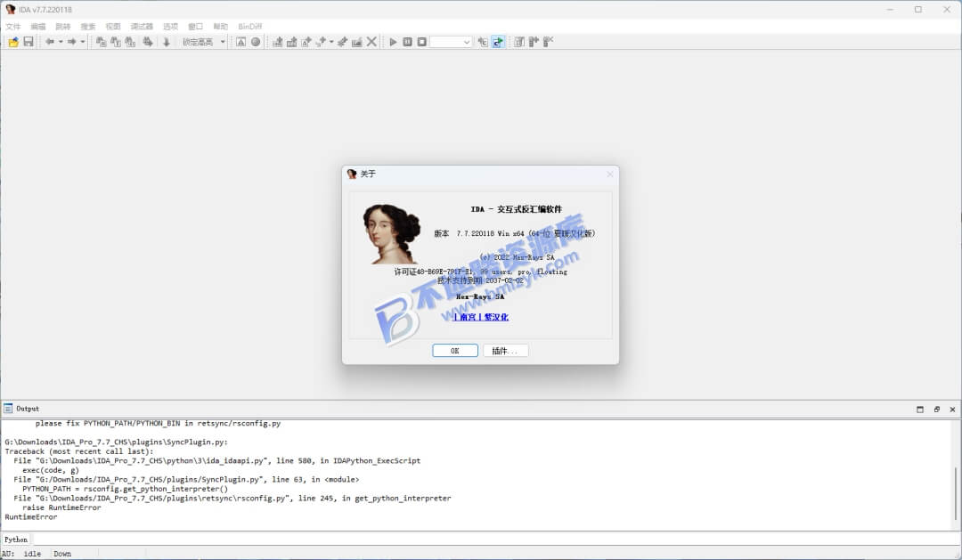Click the last icon in the toolbar
Viewport: 962px width, 560px height.
(549, 42)
